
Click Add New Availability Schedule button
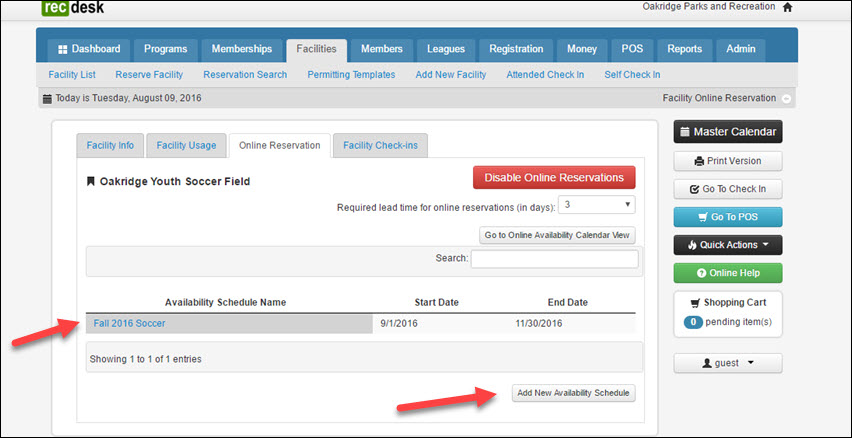(x=573, y=393)
